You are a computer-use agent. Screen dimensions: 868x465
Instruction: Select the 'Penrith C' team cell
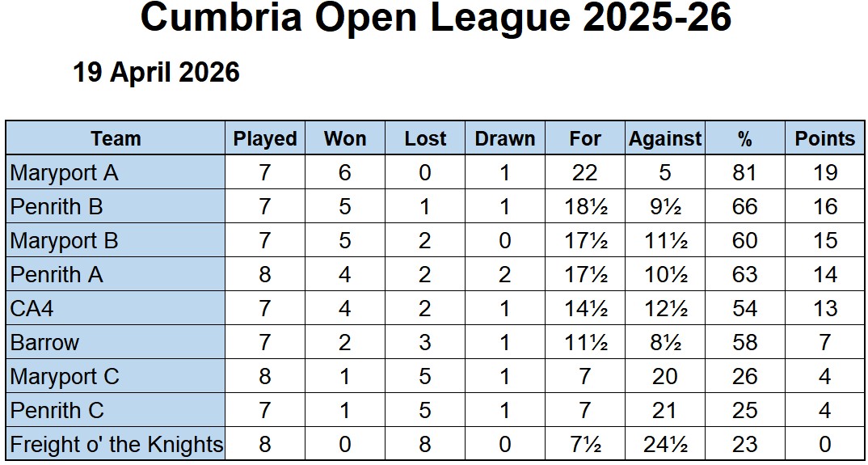pyautogui.click(x=57, y=410)
